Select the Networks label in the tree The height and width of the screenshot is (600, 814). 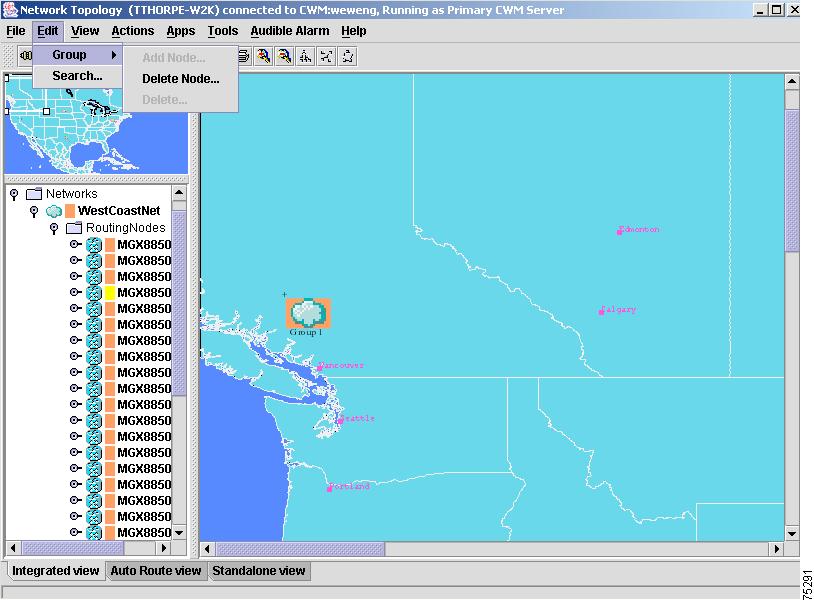coord(72,194)
